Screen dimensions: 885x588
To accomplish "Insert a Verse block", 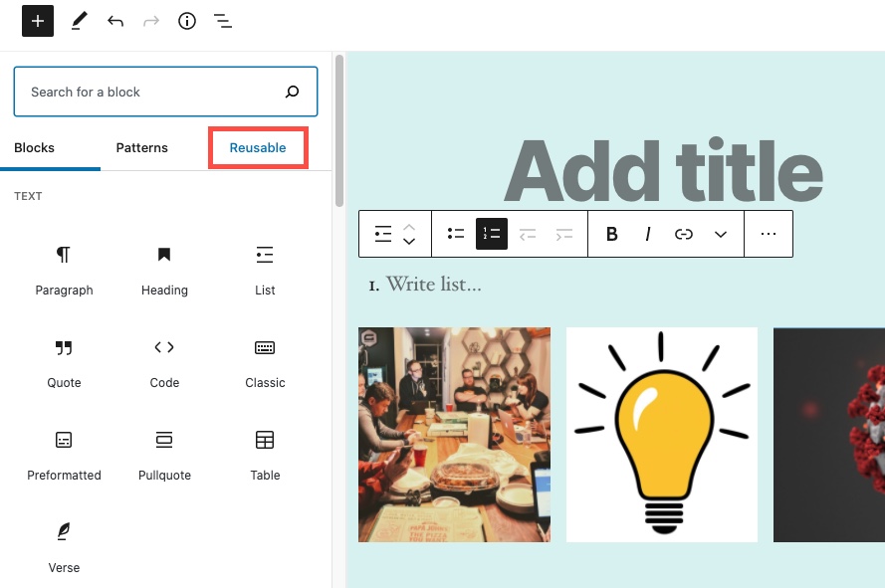I will tap(64, 548).
